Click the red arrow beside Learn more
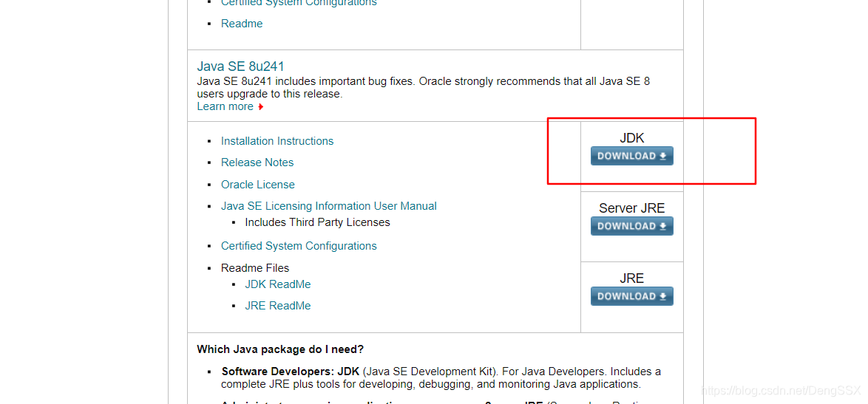This screenshot has height=404, width=868. (261, 106)
